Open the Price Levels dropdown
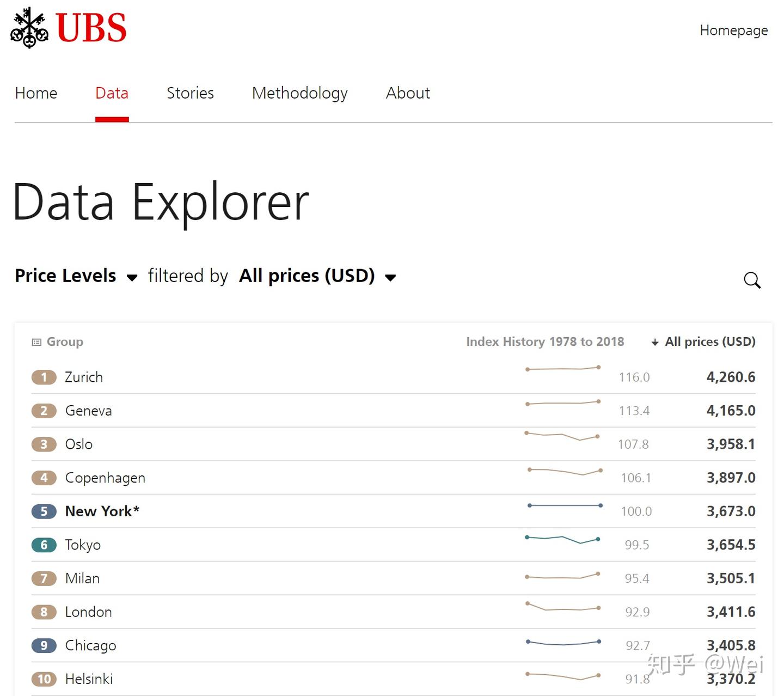 [x=76, y=276]
